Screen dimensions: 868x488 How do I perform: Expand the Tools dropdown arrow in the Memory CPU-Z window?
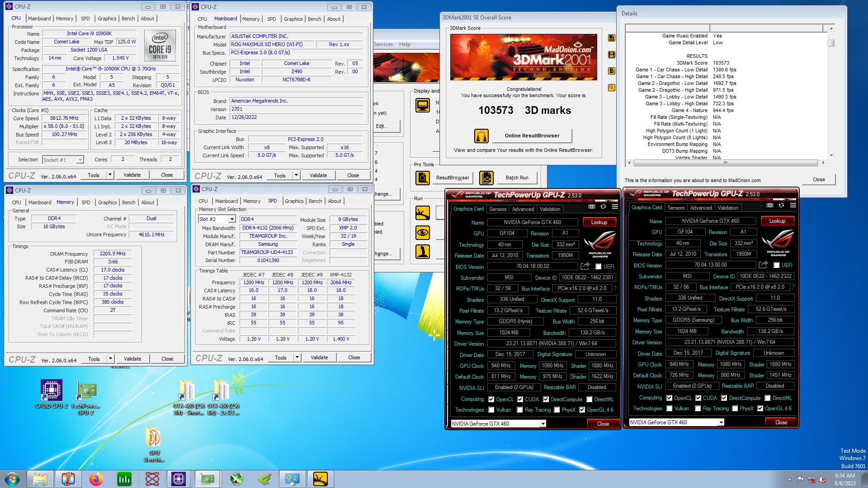point(110,359)
